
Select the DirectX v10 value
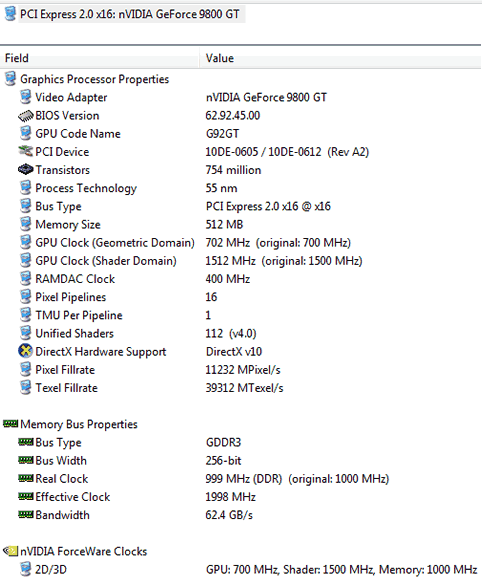(x=234, y=351)
